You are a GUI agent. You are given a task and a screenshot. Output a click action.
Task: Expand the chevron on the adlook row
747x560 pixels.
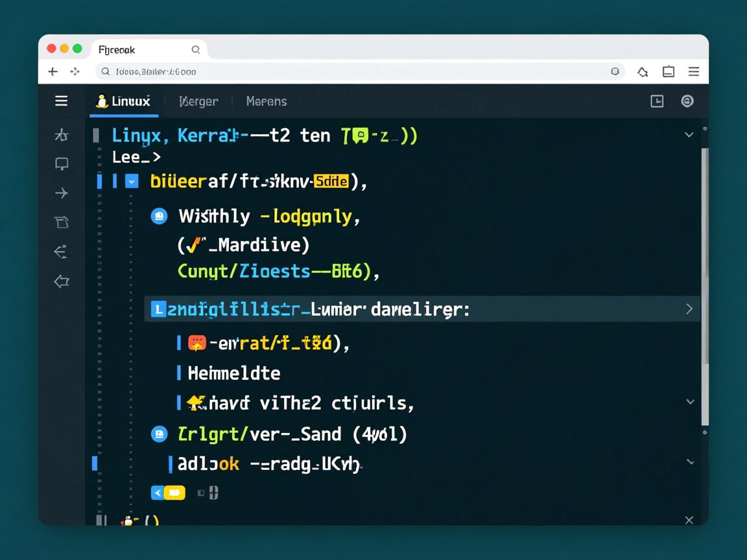(690, 462)
